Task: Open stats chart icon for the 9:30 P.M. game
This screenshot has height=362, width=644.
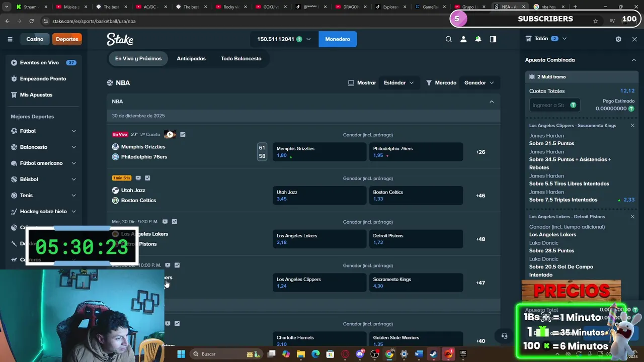Action: pos(174,222)
